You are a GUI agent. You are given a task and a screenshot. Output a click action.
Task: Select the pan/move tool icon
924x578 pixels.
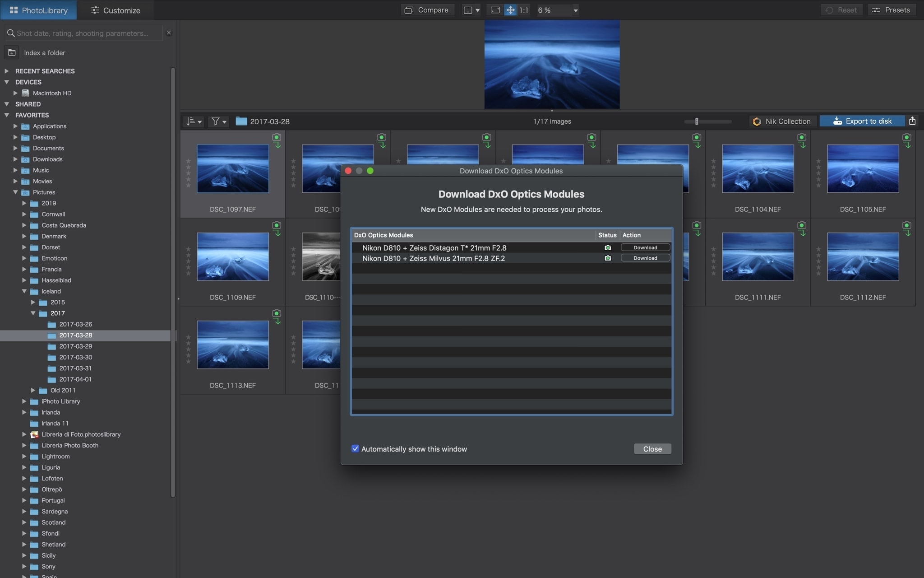pos(510,10)
